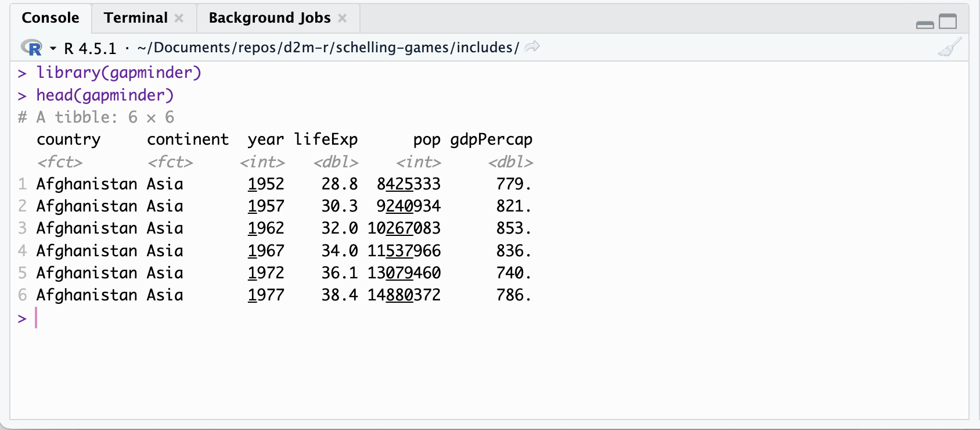Click the library(gapminder) command line
This screenshot has height=430, width=980.
click(x=118, y=73)
